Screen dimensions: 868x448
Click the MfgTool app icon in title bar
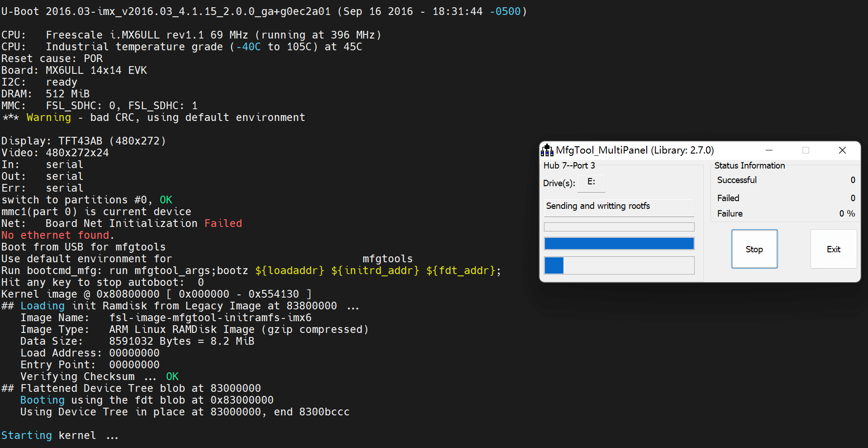pyautogui.click(x=547, y=150)
